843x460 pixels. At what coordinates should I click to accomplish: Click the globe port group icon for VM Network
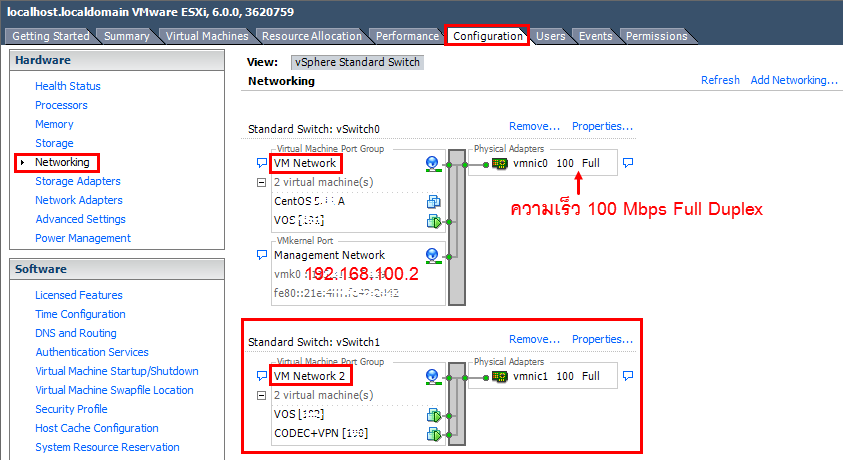[432, 164]
